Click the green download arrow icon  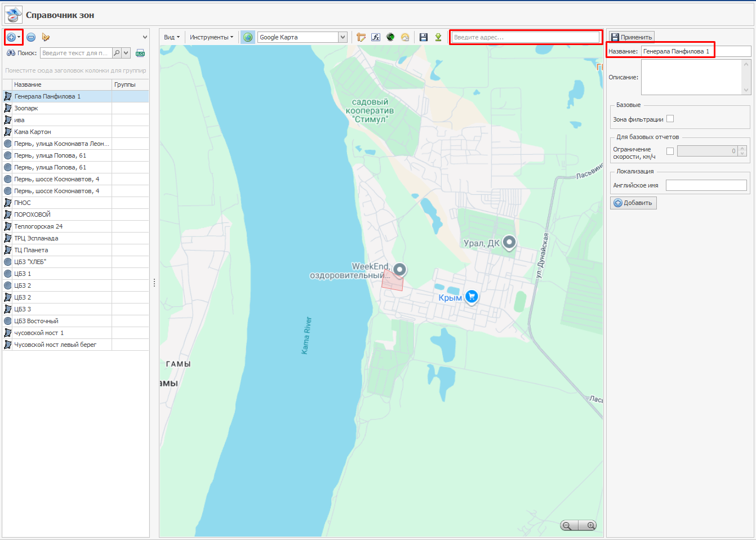pos(438,37)
